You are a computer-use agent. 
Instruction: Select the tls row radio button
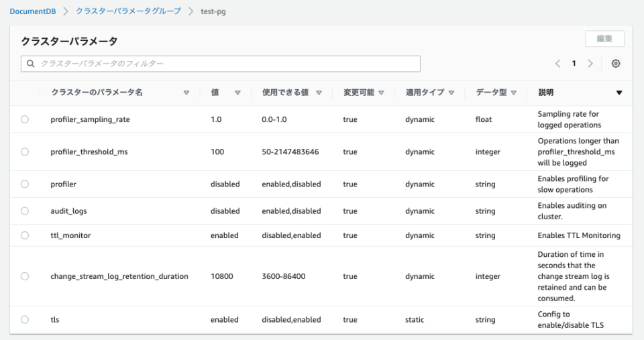click(25, 319)
